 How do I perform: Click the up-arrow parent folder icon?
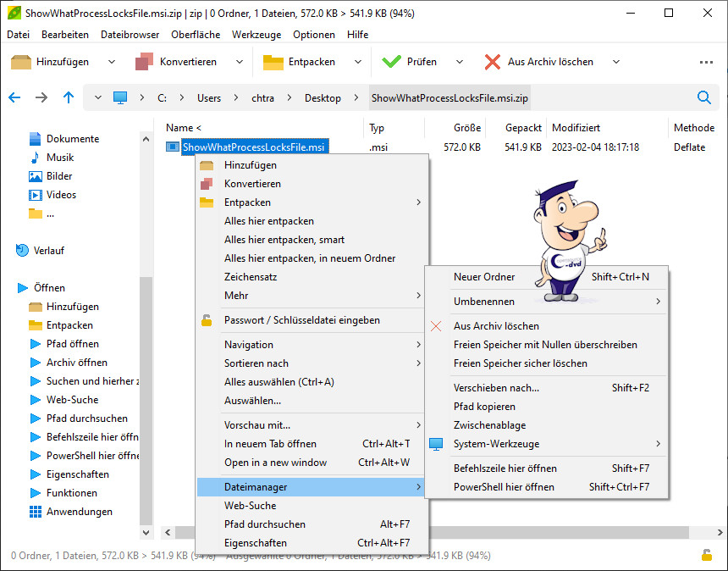(69, 97)
